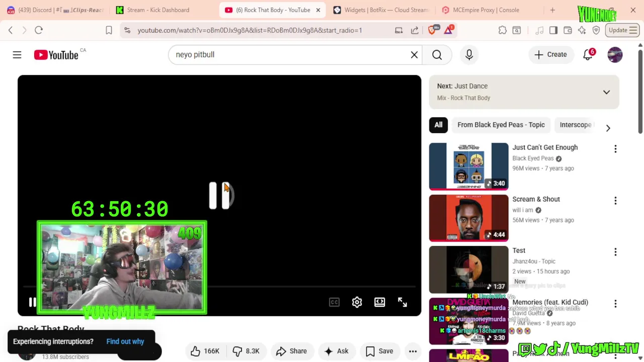The image size is (644, 362).
Task: Open the notifications bell
Action: click(x=588, y=54)
